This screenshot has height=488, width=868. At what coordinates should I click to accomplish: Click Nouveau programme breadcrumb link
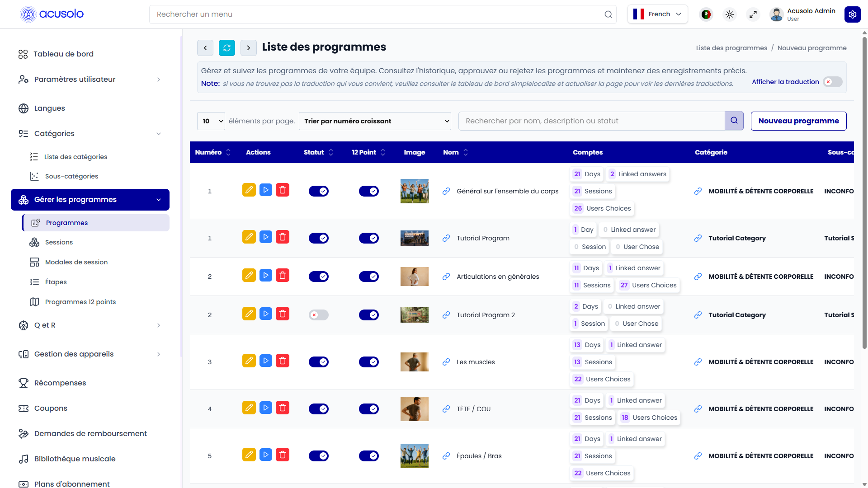click(812, 48)
